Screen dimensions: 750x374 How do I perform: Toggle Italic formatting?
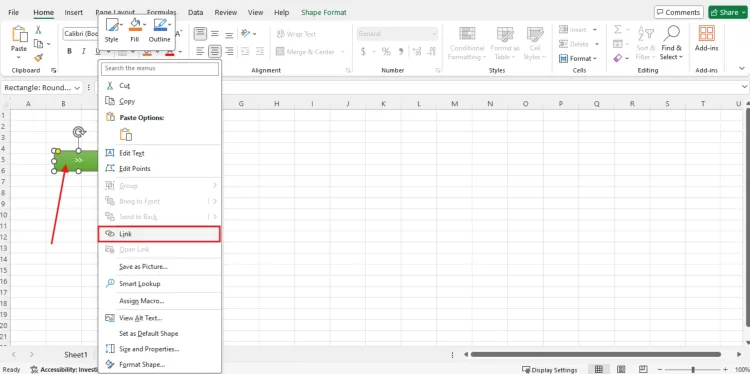click(x=84, y=51)
